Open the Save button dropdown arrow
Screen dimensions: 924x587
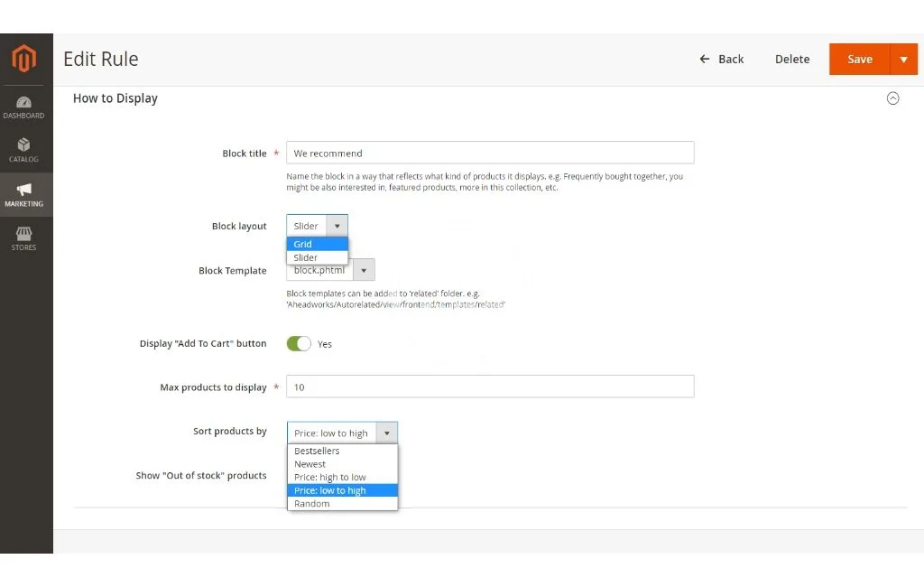pyautogui.click(x=903, y=60)
